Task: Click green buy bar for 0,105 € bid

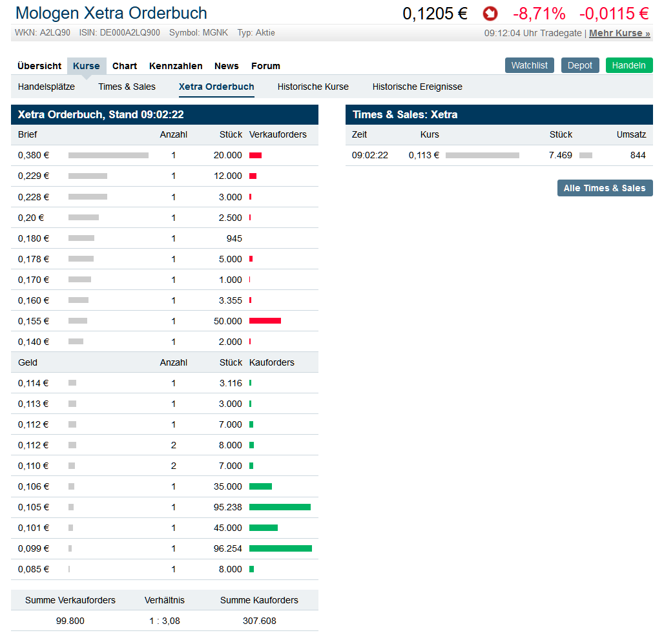Action: (x=280, y=507)
